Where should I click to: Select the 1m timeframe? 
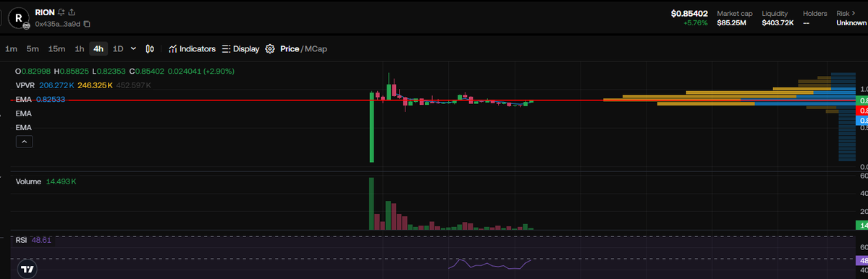point(11,48)
